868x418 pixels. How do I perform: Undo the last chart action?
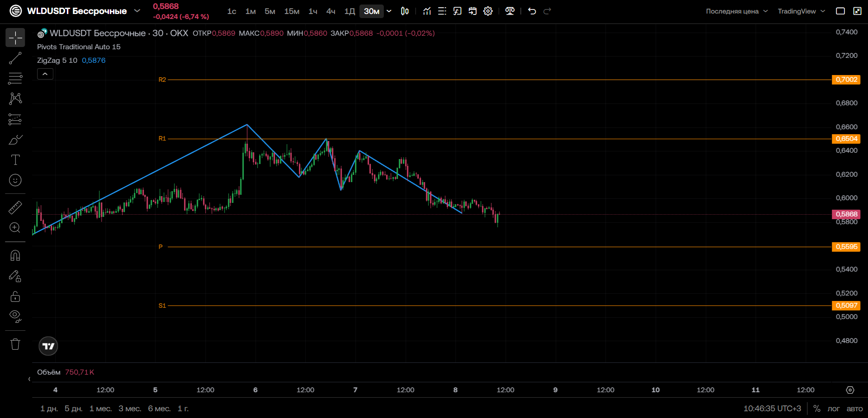(x=532, y=11)
